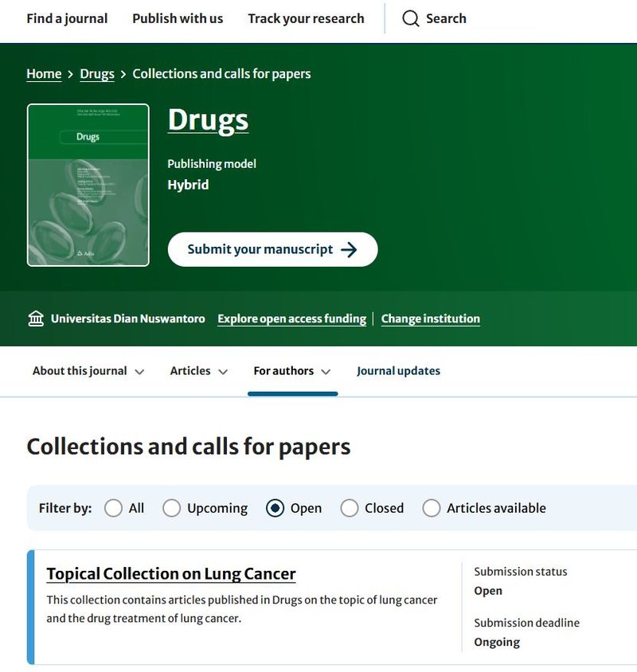
Task: Select the All filter option
Action: click(112, 507)
